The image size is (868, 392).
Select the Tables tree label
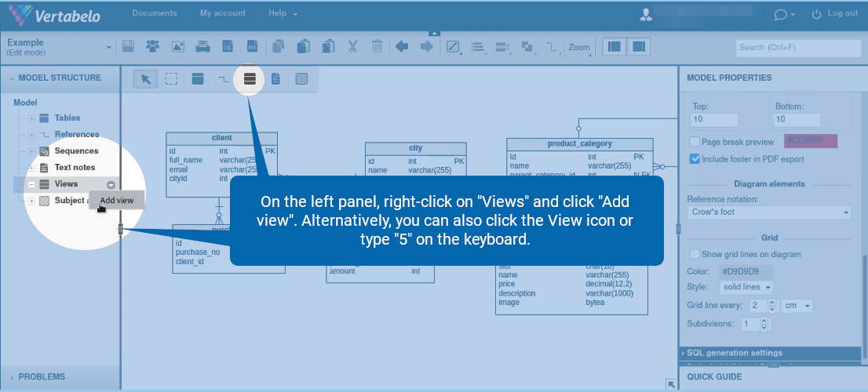[x=67, y=118]
